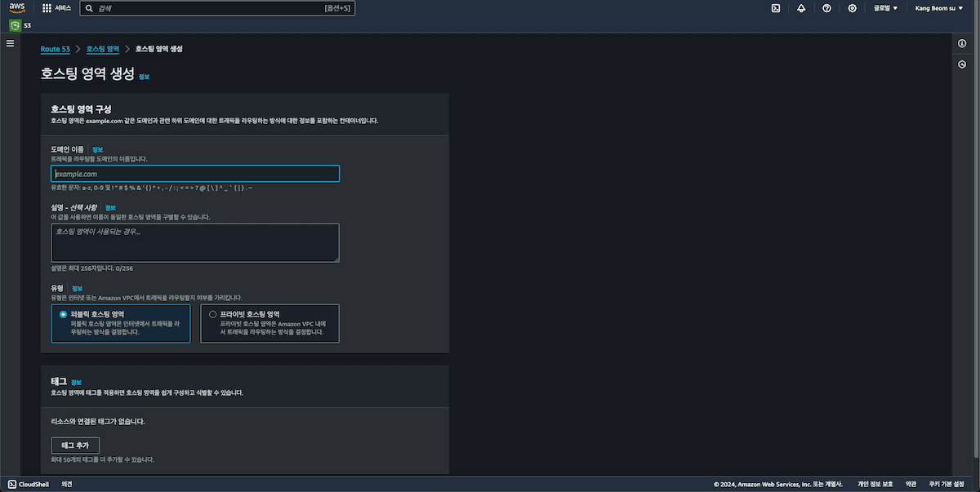
Task: Open the help question mark icon
Action: [x=826, y=8]
